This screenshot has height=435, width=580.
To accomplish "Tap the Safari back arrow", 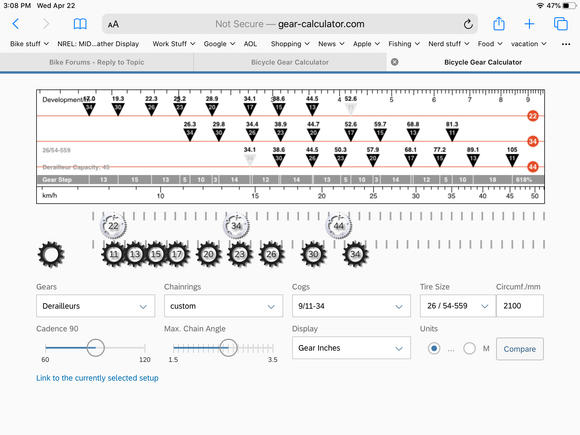I will 16,24.
